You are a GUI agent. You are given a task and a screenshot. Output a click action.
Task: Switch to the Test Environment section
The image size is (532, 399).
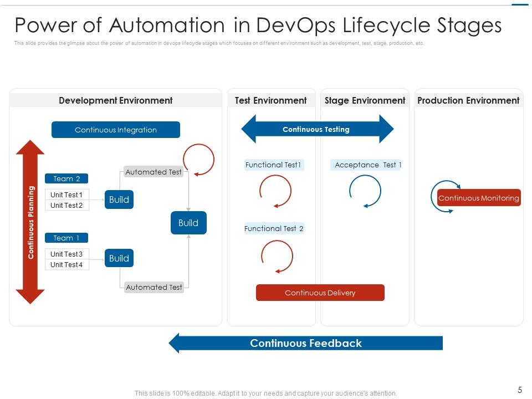pyautogui.click(x=270, y=100)
